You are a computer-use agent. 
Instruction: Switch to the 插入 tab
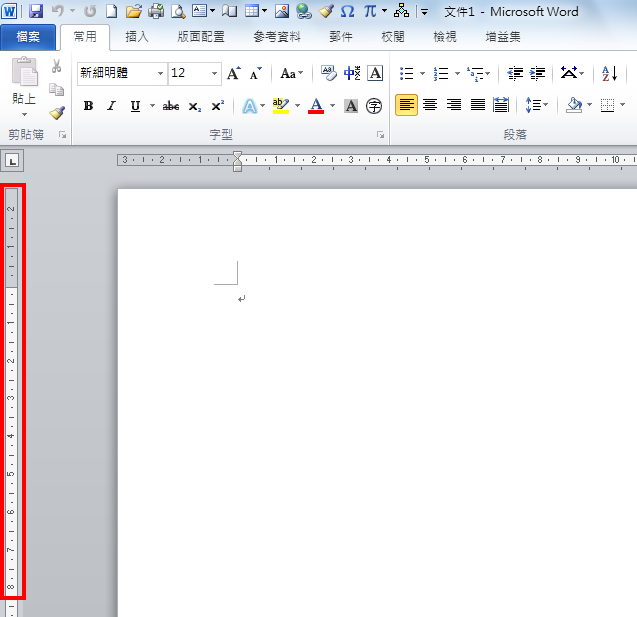click(x=137, y=37)
